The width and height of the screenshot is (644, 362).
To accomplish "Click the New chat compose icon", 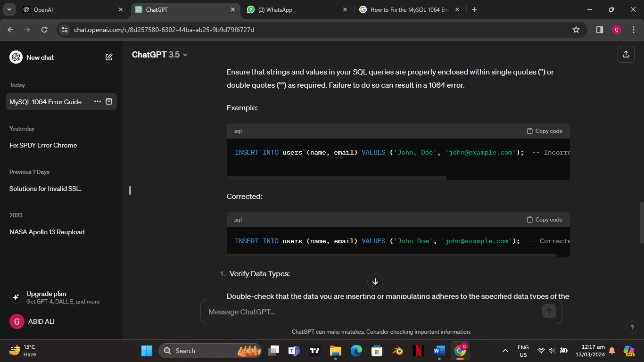I will [x=109, y=57].
